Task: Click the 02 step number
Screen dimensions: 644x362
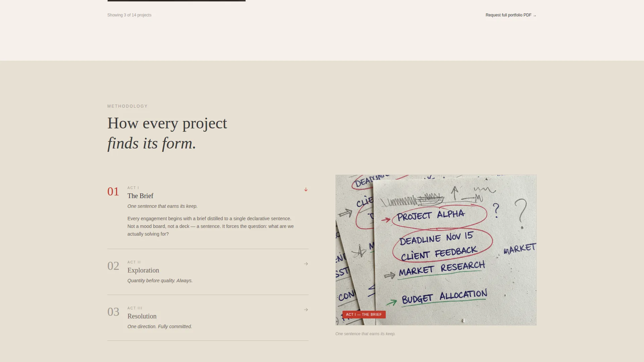Action: [x=113, y=266]
